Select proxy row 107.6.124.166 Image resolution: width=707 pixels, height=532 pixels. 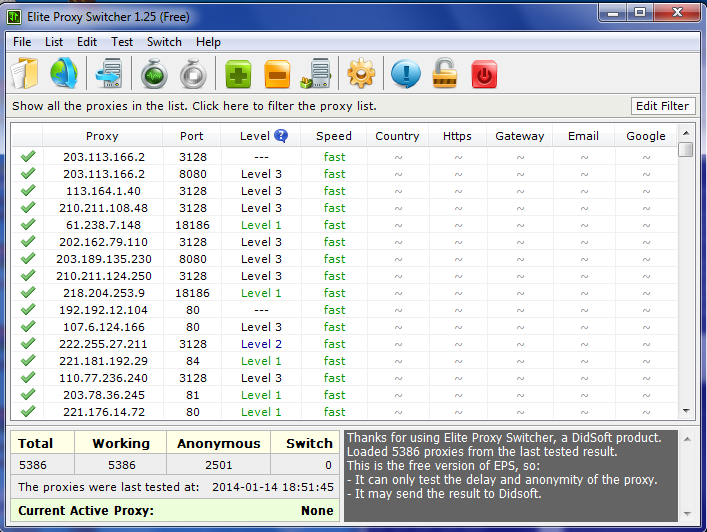tap(344, 327)
